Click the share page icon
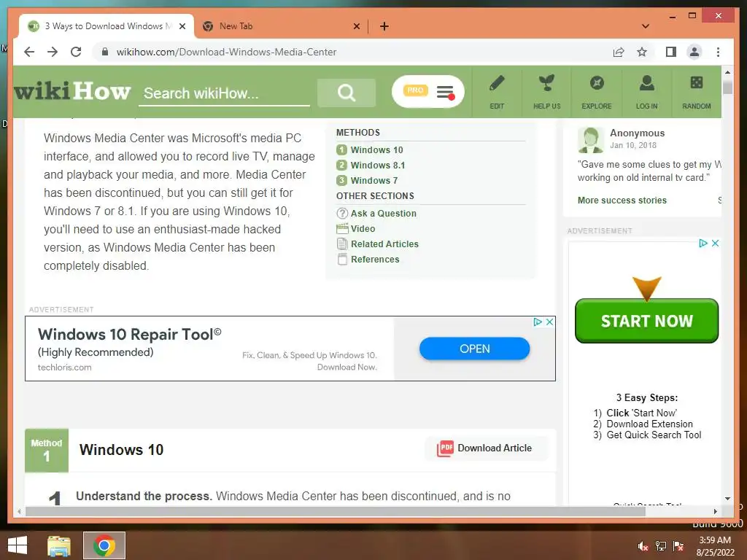The width and height of the screenshot is (747, 560). coord(619,52)
